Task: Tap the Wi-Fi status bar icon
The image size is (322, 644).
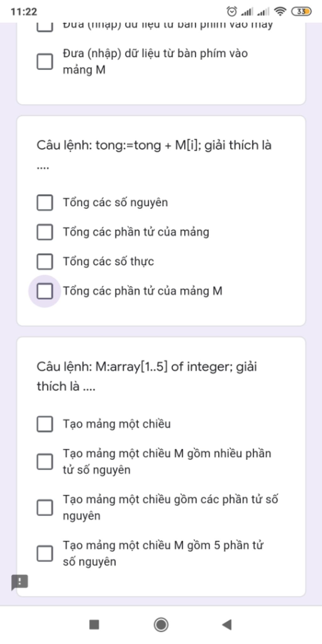Action: click(280, 12)
